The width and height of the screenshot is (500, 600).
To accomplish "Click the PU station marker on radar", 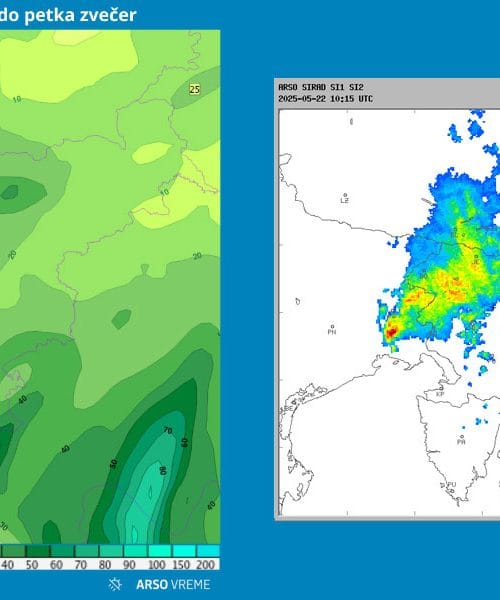I will 451,485.
